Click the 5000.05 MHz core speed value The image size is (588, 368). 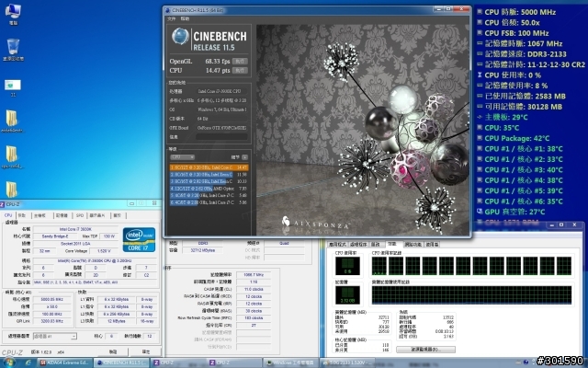click(51, 300)
